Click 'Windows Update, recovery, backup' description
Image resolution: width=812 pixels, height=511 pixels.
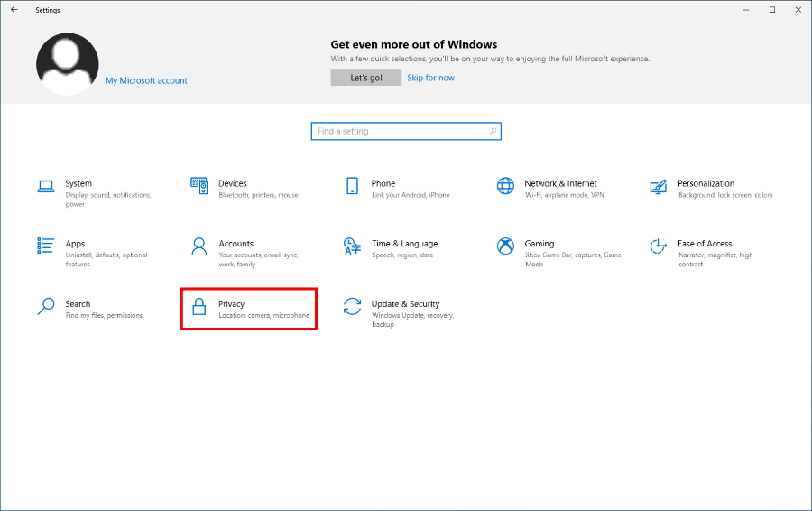click(412, 320)
